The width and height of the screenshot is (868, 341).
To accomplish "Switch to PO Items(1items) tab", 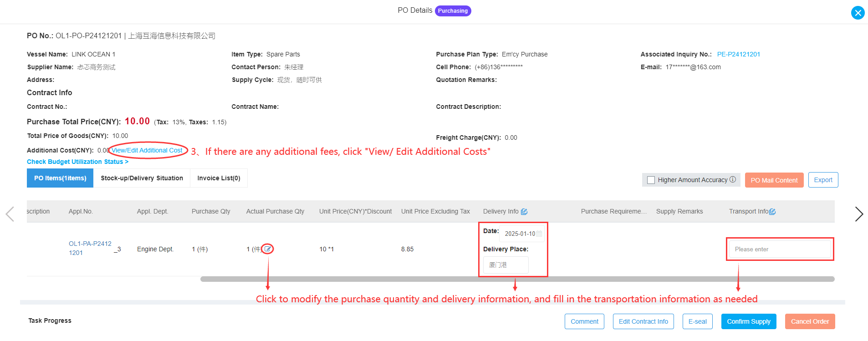I will pos(60,178).
